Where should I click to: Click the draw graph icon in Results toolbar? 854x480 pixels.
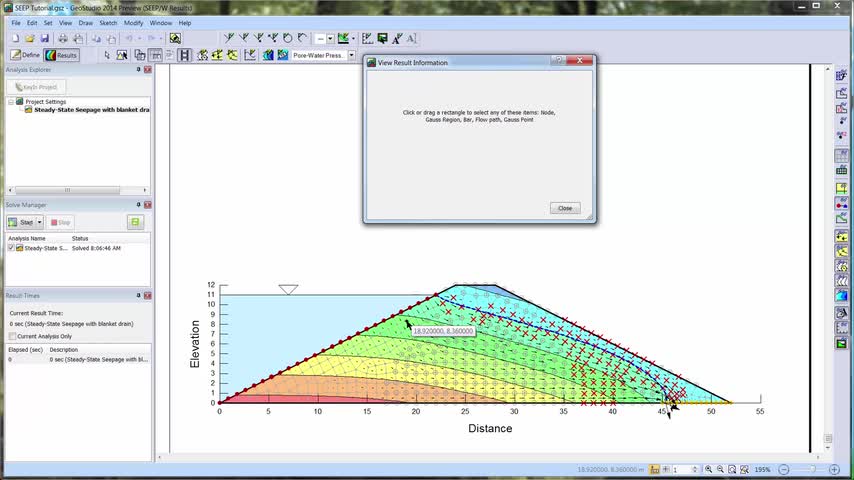point(250,55)
